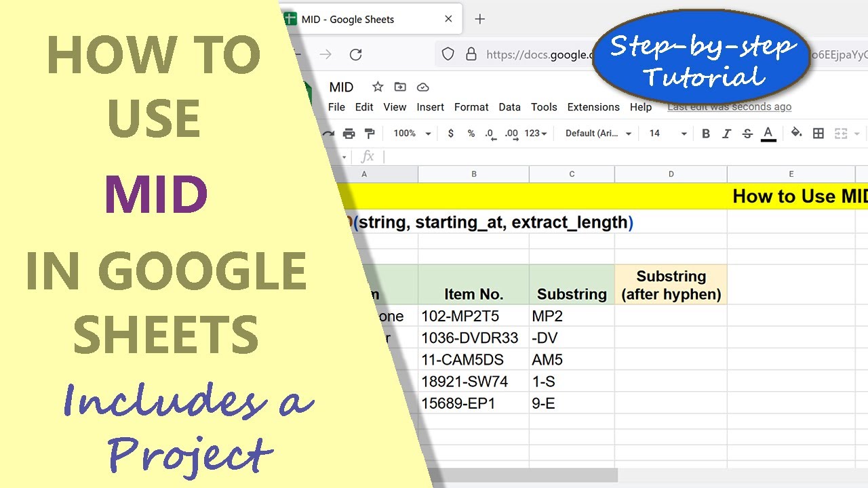Open the Default (Arial) font dropdown
This screenshot has width=868, height=488.
599,134
